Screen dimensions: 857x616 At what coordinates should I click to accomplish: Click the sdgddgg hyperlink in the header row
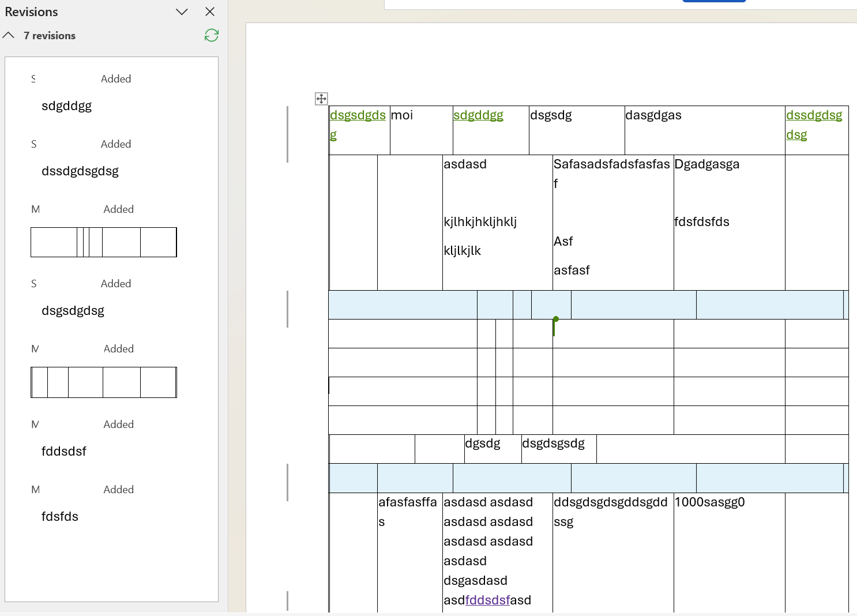coord(478,115)
